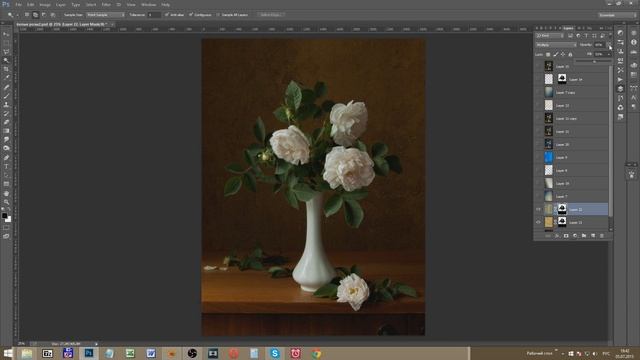
Task: Click the foreground color swatch
Action: click(x=4, y=216)
